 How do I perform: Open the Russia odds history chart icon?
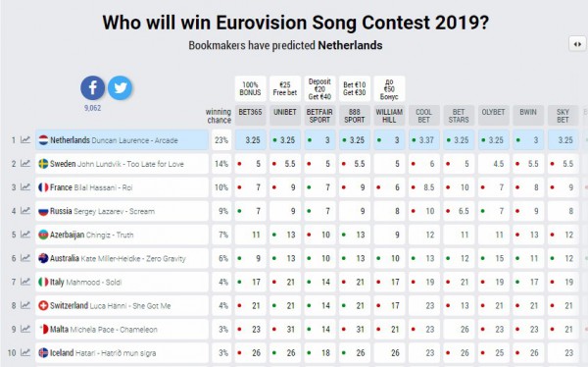coord(25,211)
